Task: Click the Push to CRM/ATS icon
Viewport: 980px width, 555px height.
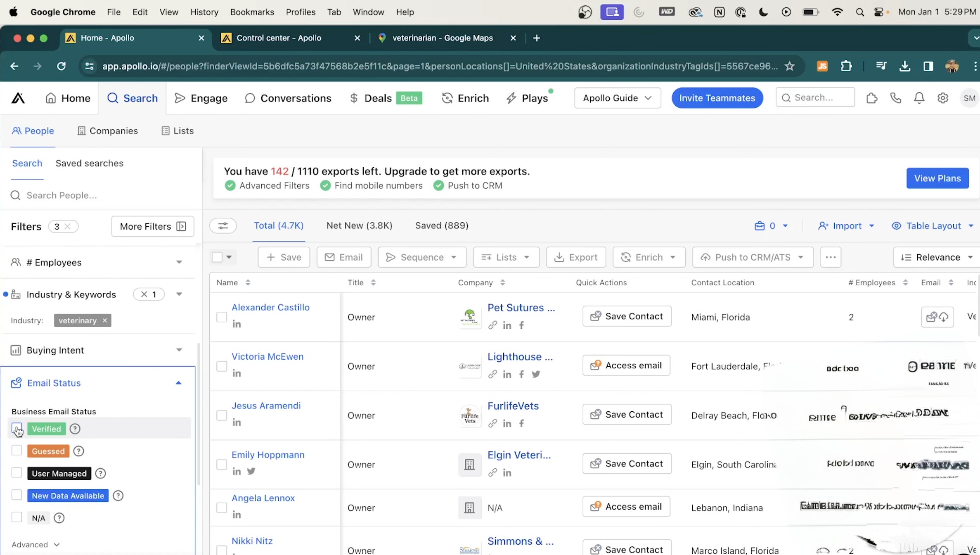Action: coord(705,256)
